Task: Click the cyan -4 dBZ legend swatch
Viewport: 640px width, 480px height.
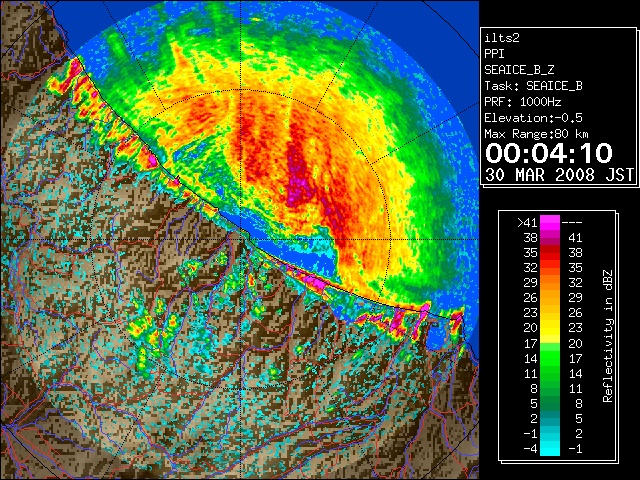Action: 550,449
